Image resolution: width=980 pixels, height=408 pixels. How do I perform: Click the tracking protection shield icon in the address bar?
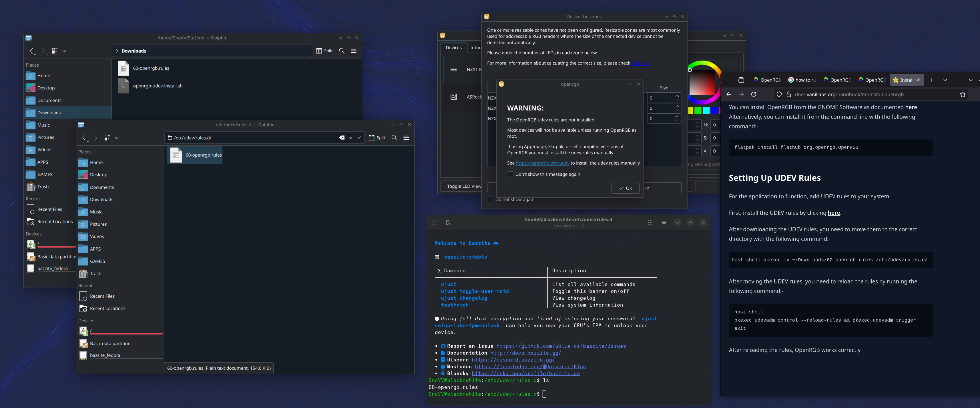779,94
